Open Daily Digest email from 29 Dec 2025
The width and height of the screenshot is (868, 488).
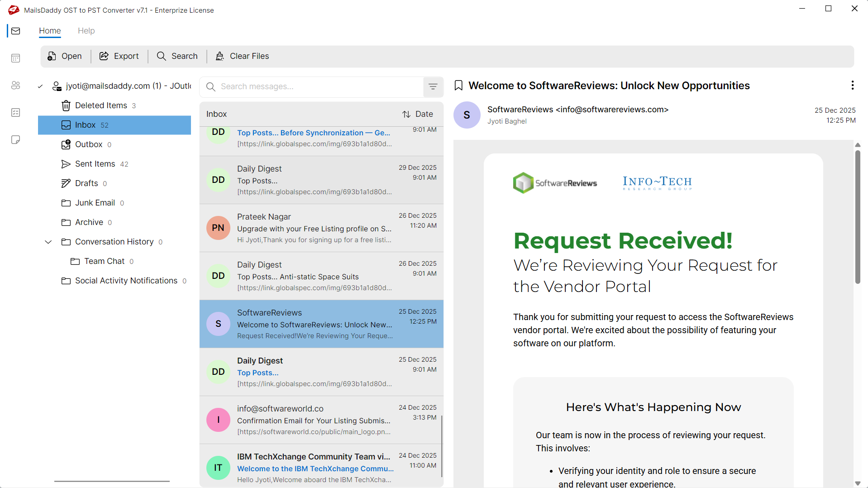tap(321, 180)
